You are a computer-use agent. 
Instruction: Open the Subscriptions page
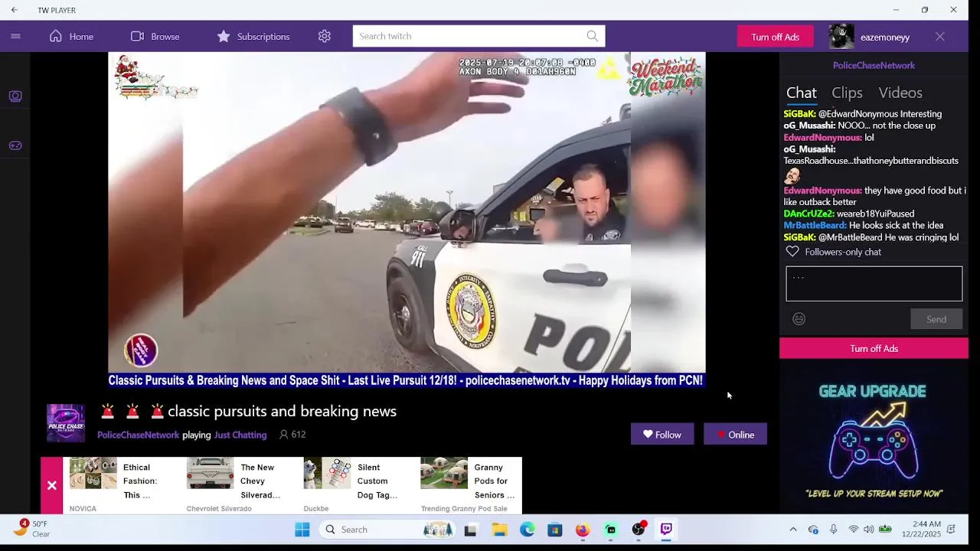pos(253,36)
